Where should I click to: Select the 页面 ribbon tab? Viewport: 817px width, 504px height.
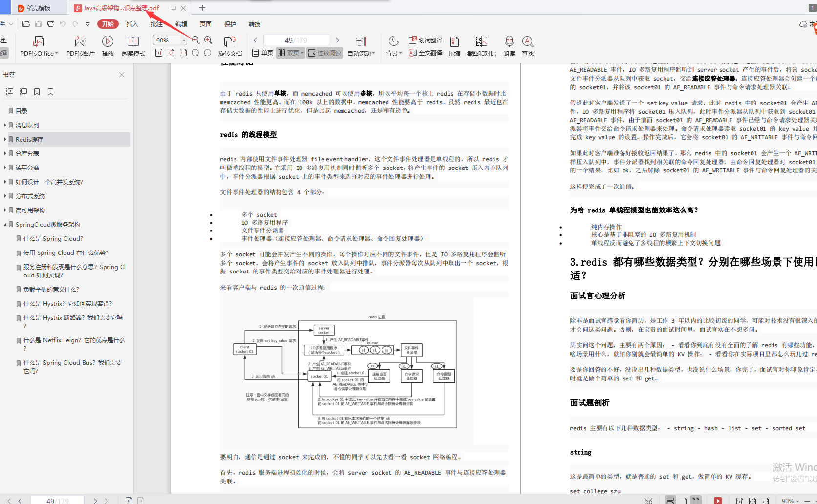point(206,24)
